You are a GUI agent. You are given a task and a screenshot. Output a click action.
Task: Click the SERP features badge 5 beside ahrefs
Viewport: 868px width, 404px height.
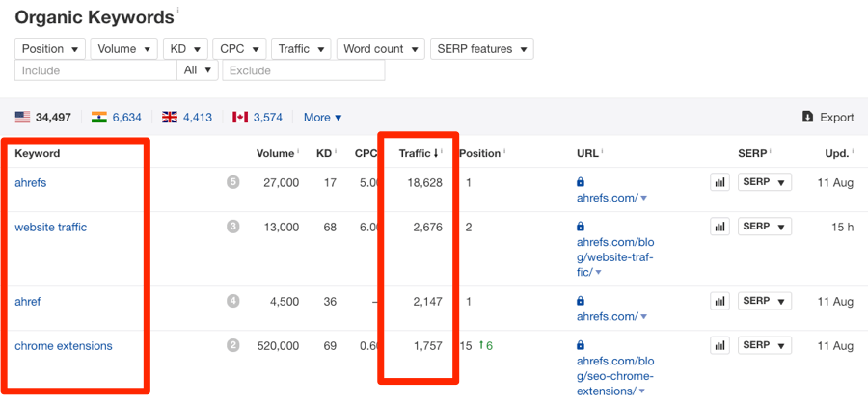(232, 182)
